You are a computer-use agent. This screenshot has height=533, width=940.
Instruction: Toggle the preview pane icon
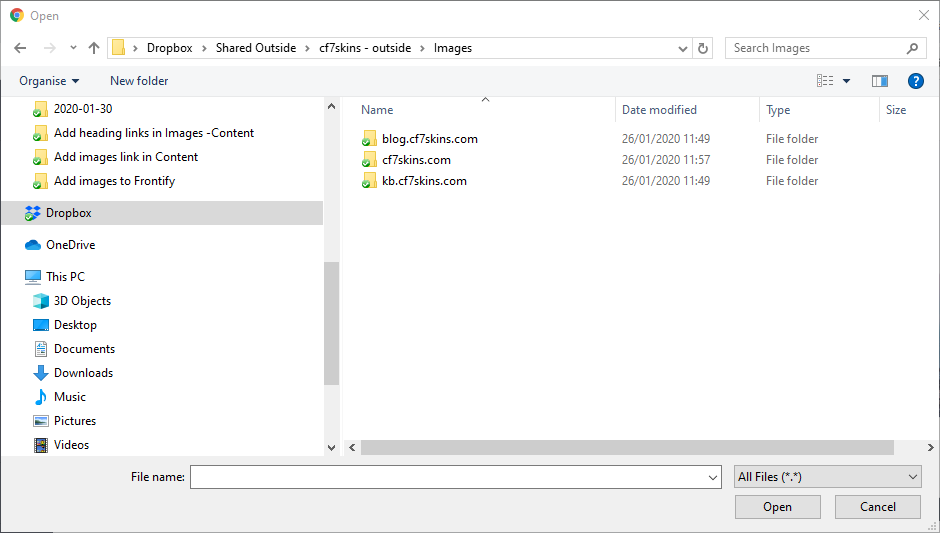point(880,81)
